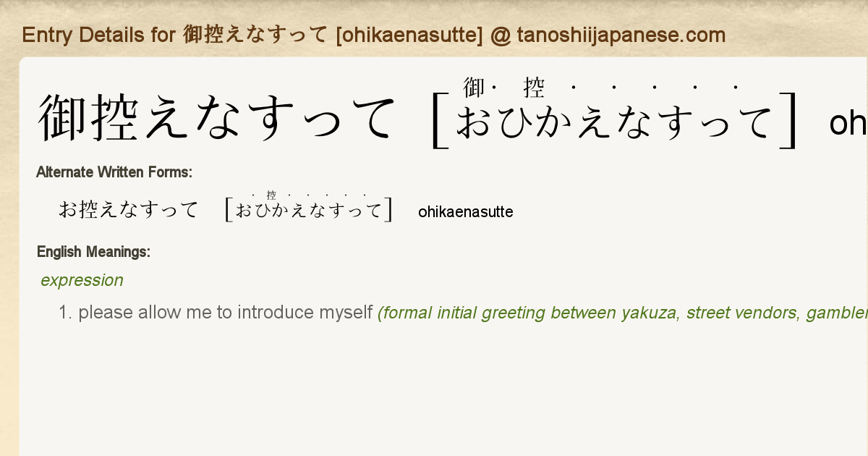Click the English Meanings label
The image size is (868, 456).
[93, 252]
